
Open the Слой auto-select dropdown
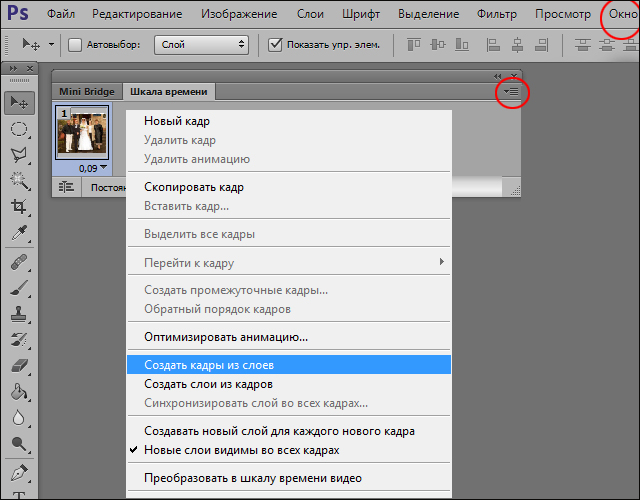click(x=202, y=44)
